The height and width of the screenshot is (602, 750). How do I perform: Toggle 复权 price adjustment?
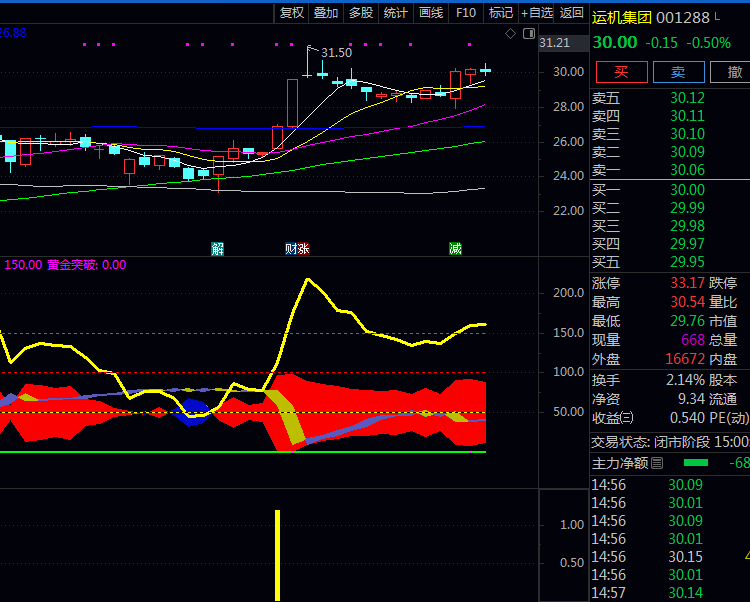(x=292, y=13)
